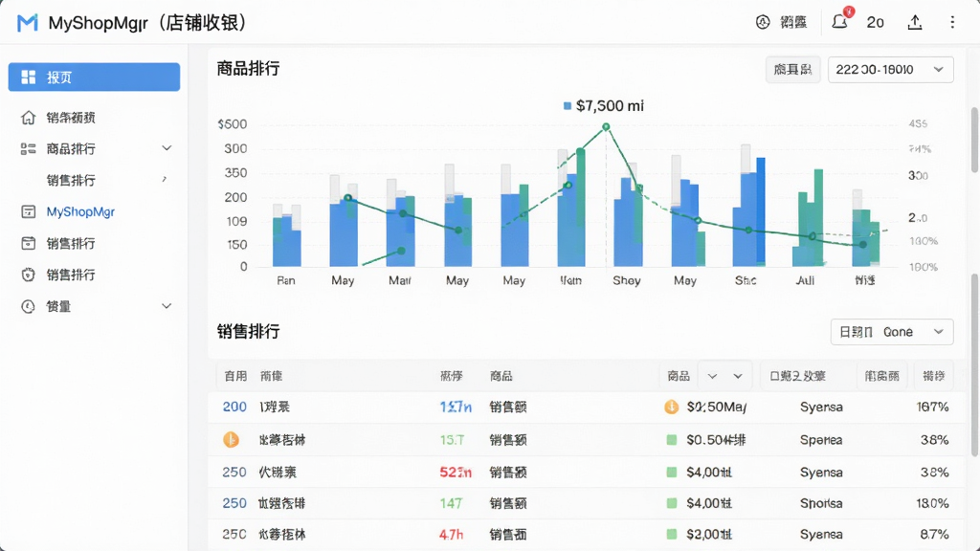Click the window icon beside sidebar MyShopMgr
The image size is (980, 551).
tap(28, 211)
